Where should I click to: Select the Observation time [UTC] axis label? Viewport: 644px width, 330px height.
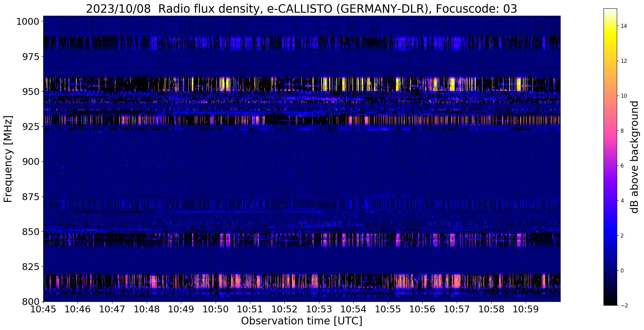pyautogui.click(x=301, y=321)
